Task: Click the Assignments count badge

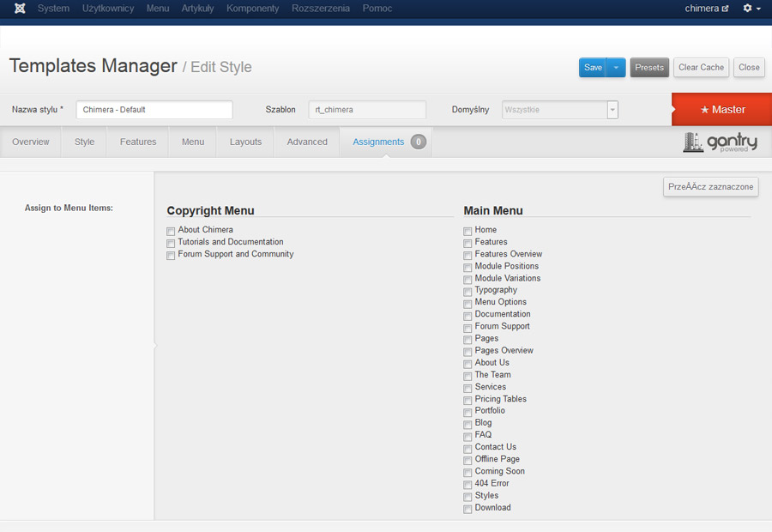Action: [x=419, y=142]
